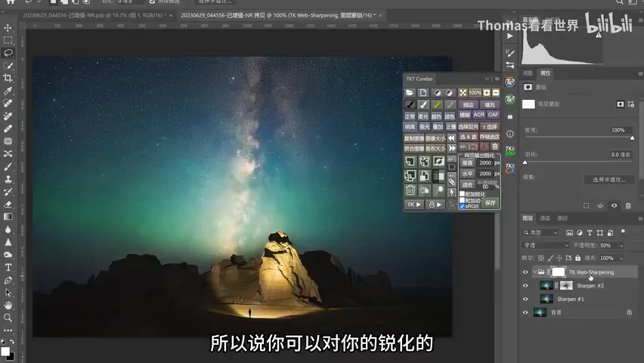Toggle mask visibility eye in Properties

[x=614, y=206]
